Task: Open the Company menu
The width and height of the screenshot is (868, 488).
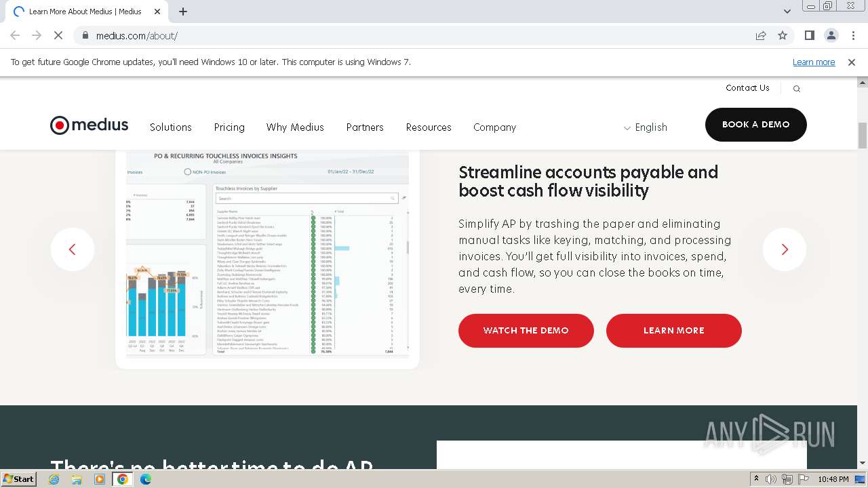Action: point(495,127)
